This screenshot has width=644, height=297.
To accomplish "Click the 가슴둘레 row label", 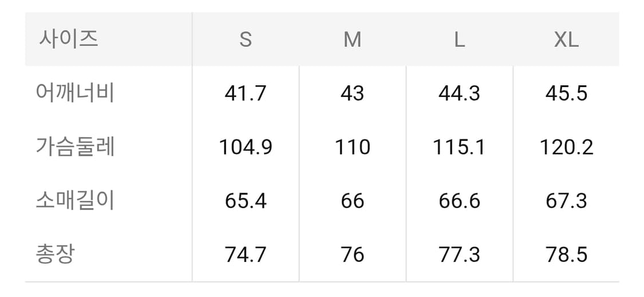I will (76, 147).
